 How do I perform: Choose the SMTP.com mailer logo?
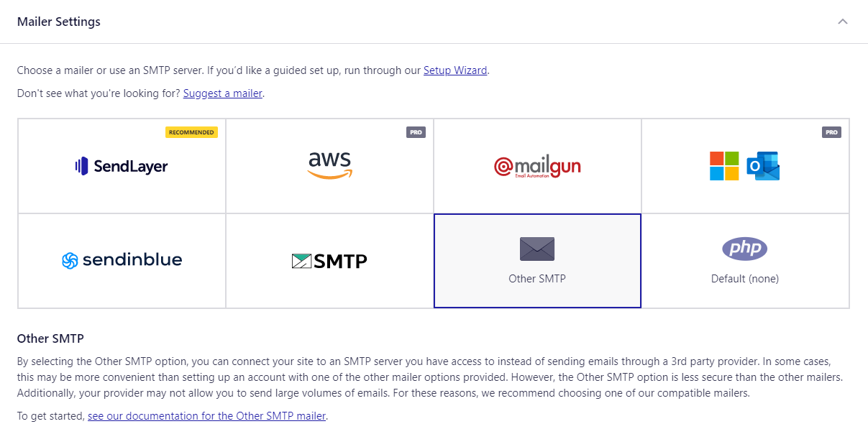[329, 261]
